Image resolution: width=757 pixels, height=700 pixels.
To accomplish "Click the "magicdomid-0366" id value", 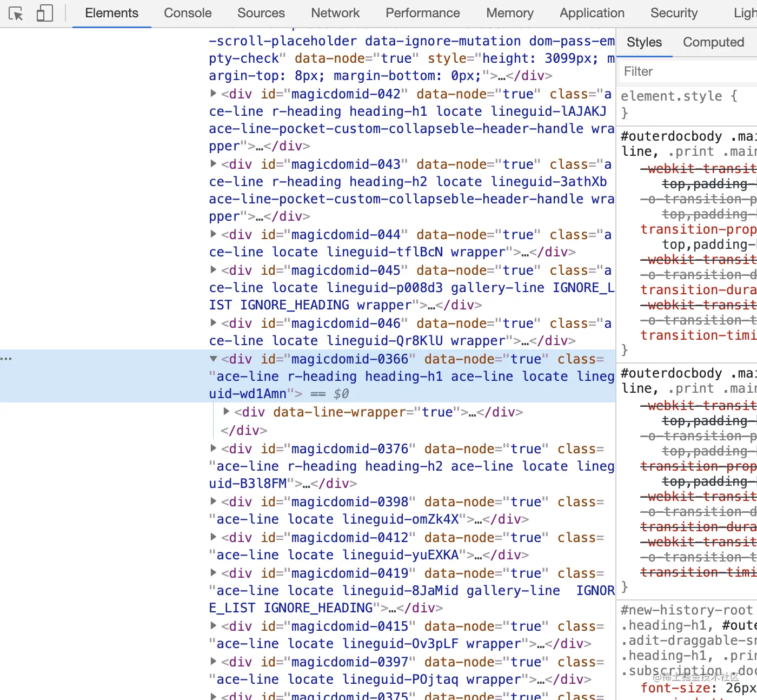I will coord(350,359).
